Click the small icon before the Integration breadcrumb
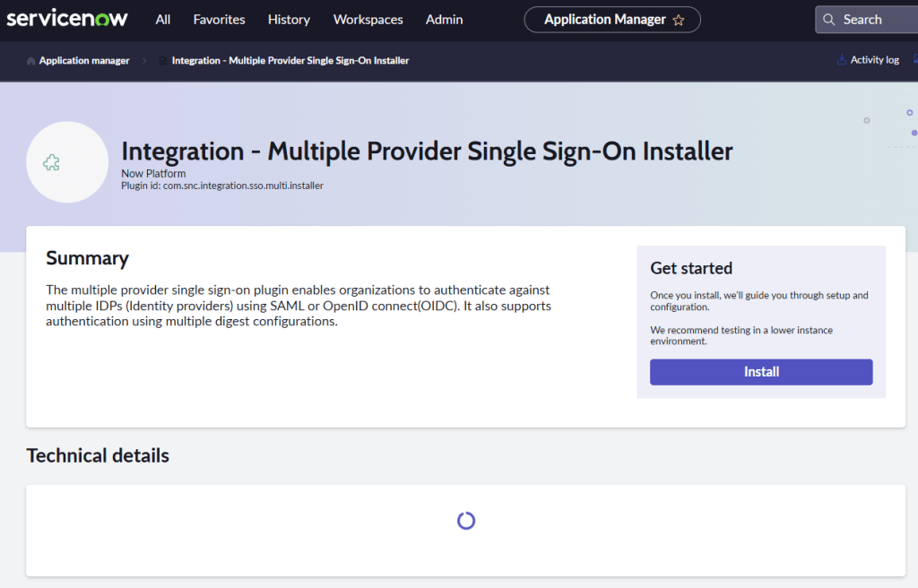 point(162,61)
